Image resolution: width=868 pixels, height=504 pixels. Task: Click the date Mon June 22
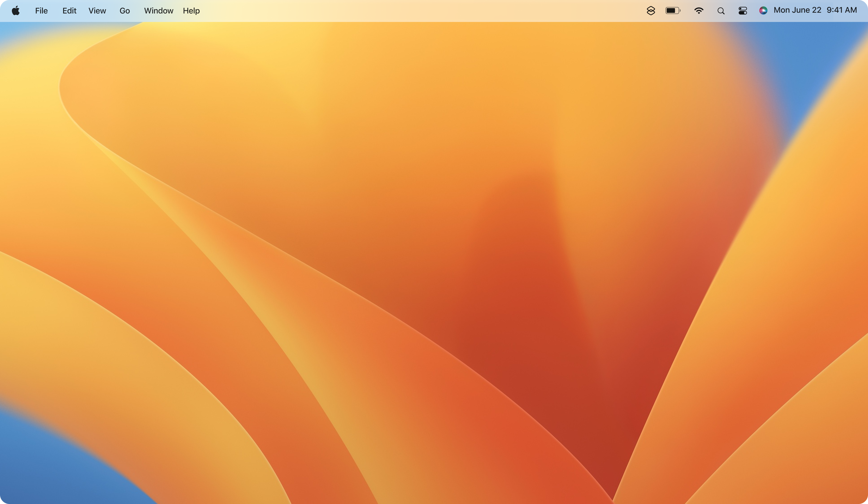coord(797,10)
